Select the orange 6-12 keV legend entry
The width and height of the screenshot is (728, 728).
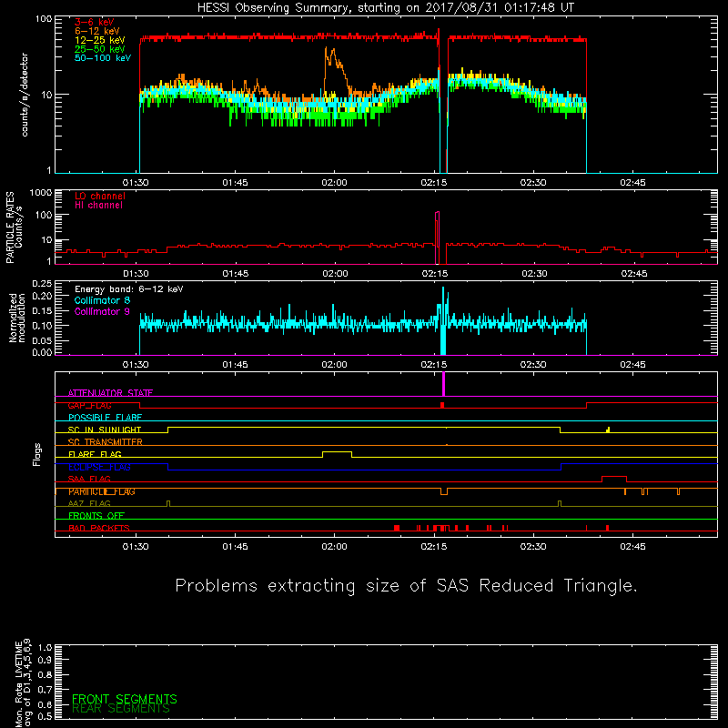[x=97, y=31]
